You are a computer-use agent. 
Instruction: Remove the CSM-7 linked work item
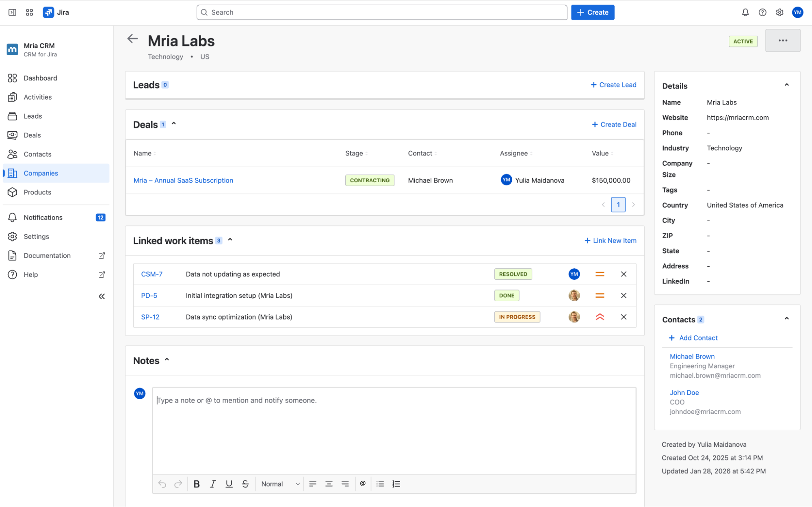624,274
